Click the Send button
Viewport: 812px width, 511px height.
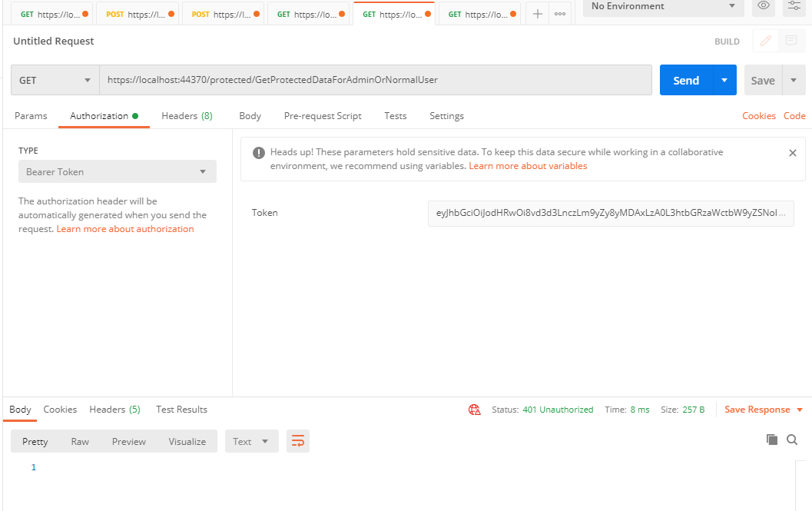(x=684, y=80)
